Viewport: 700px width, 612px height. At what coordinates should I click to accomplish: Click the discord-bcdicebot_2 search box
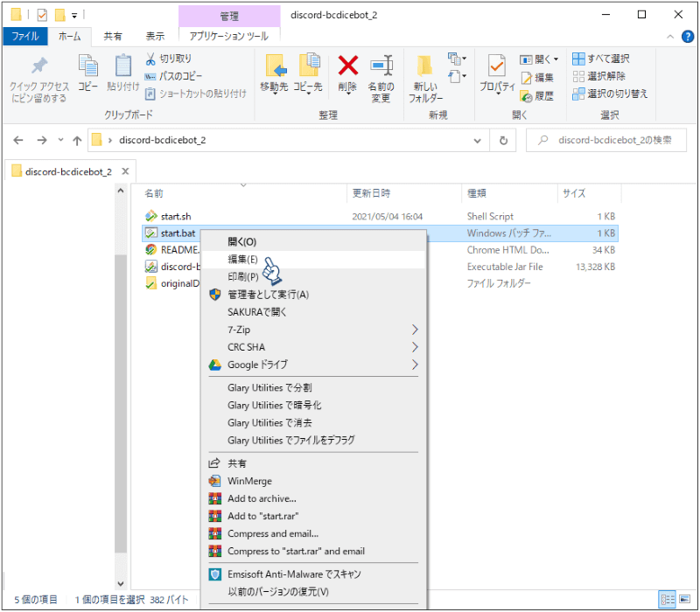pos(606,141)
